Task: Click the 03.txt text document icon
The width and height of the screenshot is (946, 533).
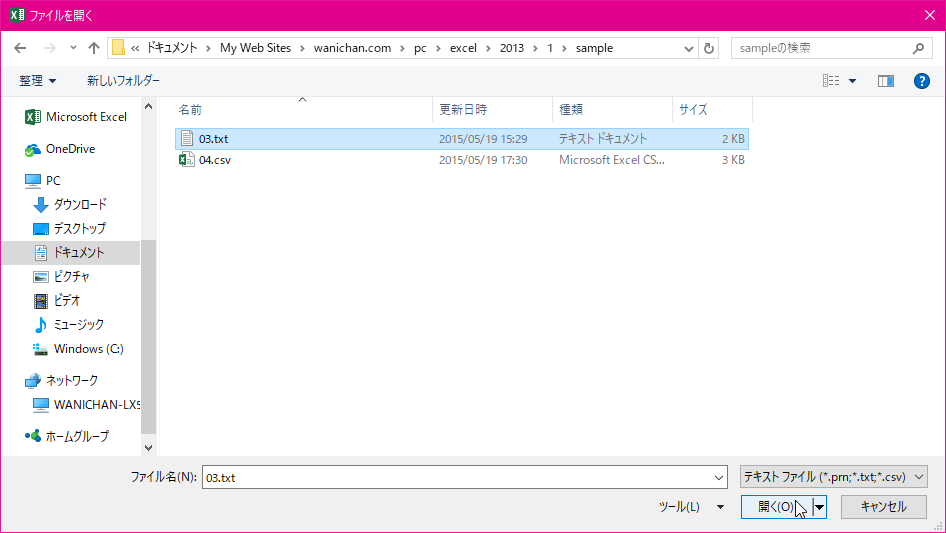Action: click(187, 138)
